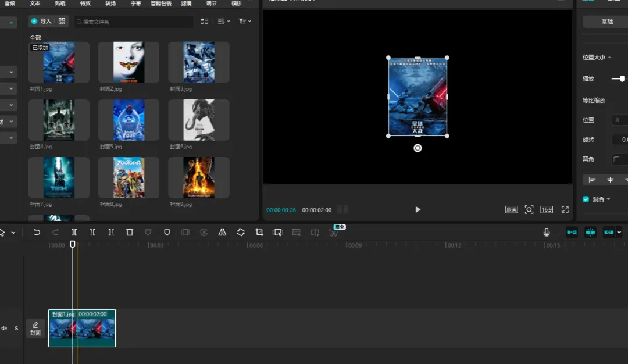628x364 pixels.
Task: Click the Delete left of playhead tool
Action: pyautogui.click(x=92, y=232)
